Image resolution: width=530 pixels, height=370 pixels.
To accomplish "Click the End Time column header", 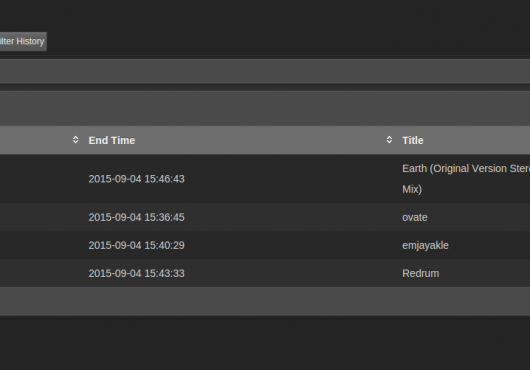I will (x=112, y=141).
